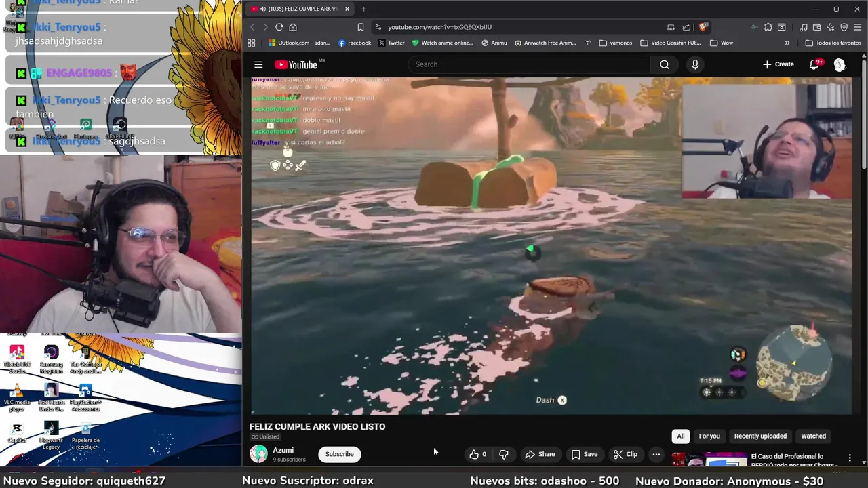The width and height of the screenshot is (868, 488).
Task: Open options for El Caso del Profesional video
Action: click(849, 458)
